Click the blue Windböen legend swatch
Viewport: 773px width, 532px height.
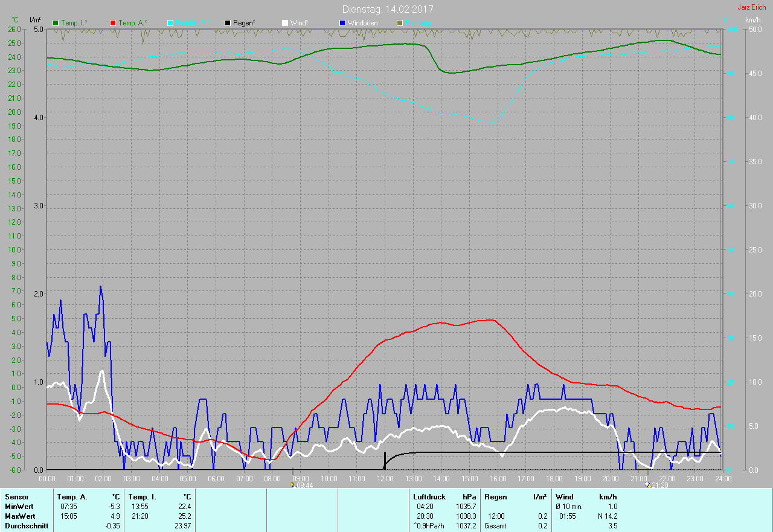pos(342,23)
